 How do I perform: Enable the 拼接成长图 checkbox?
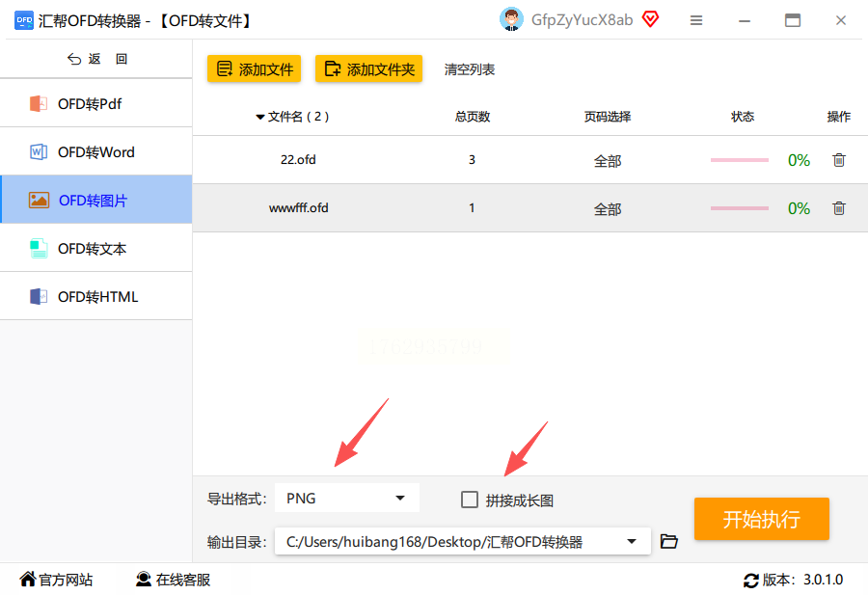click(470, 500)
